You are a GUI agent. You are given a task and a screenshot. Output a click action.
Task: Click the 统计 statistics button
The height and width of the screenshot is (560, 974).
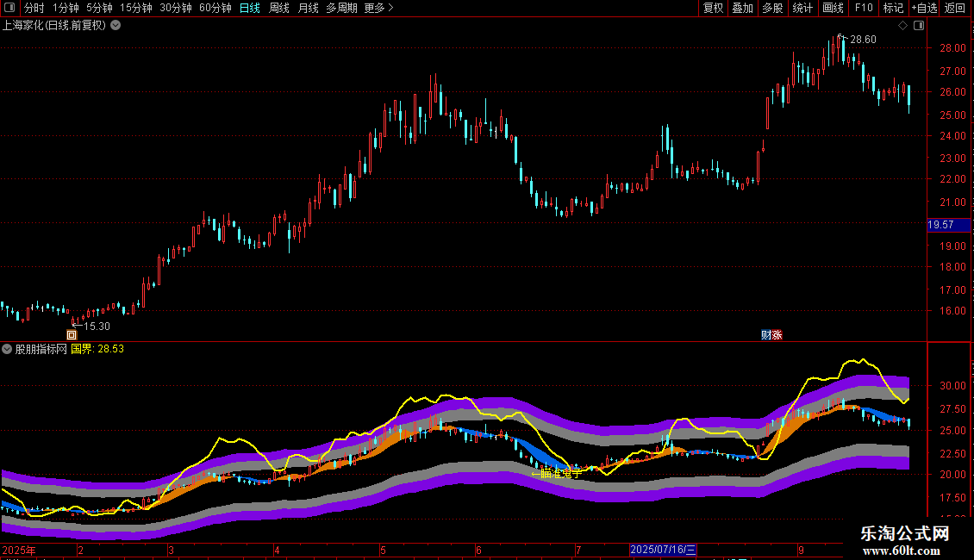tap(802, 8)
